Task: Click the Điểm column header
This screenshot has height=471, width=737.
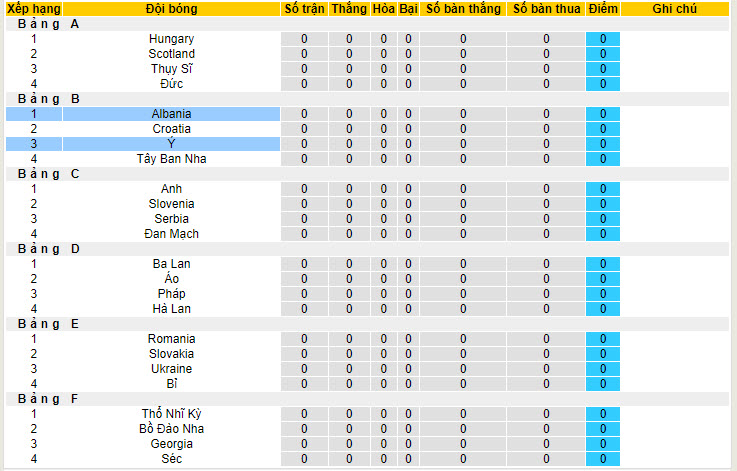Action: (603, 9)
